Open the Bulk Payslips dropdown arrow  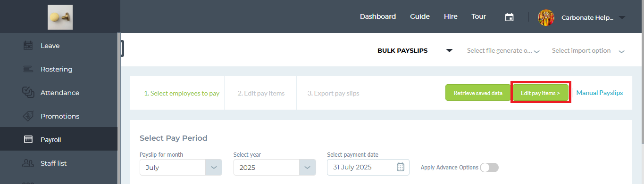pyautogui.click(x=449, y=51)
